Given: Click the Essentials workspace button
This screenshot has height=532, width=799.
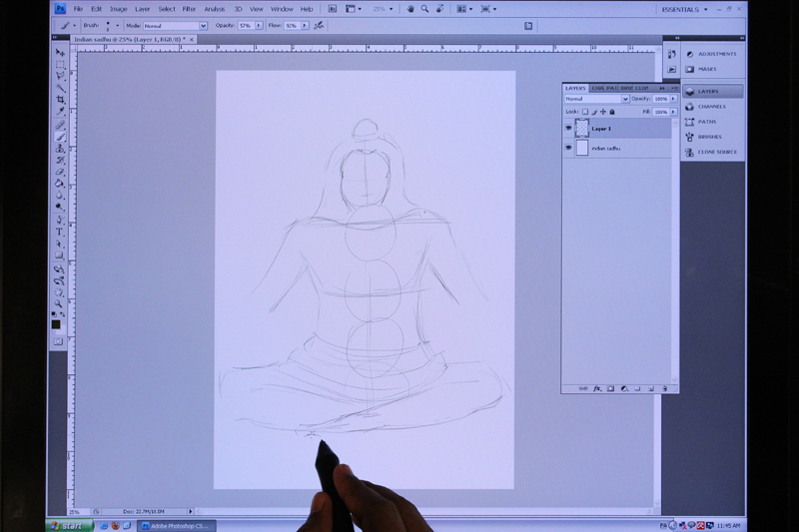Looking at the screenshot, I should [685, 9].
